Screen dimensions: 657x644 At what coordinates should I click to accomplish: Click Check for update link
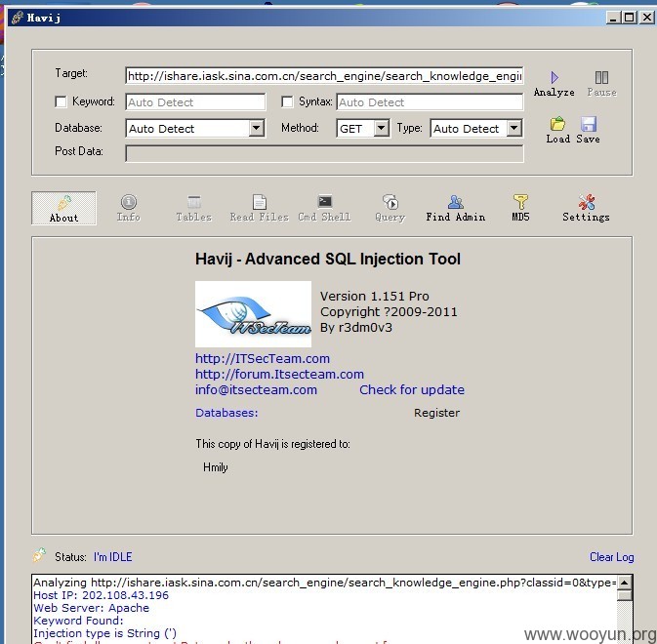click(x=412, y=389)
